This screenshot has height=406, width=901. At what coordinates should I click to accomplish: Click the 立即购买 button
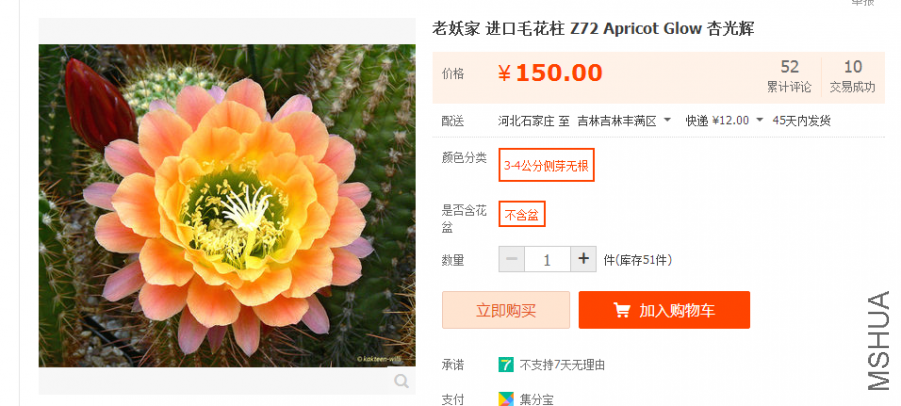click(x=506, y=310)
